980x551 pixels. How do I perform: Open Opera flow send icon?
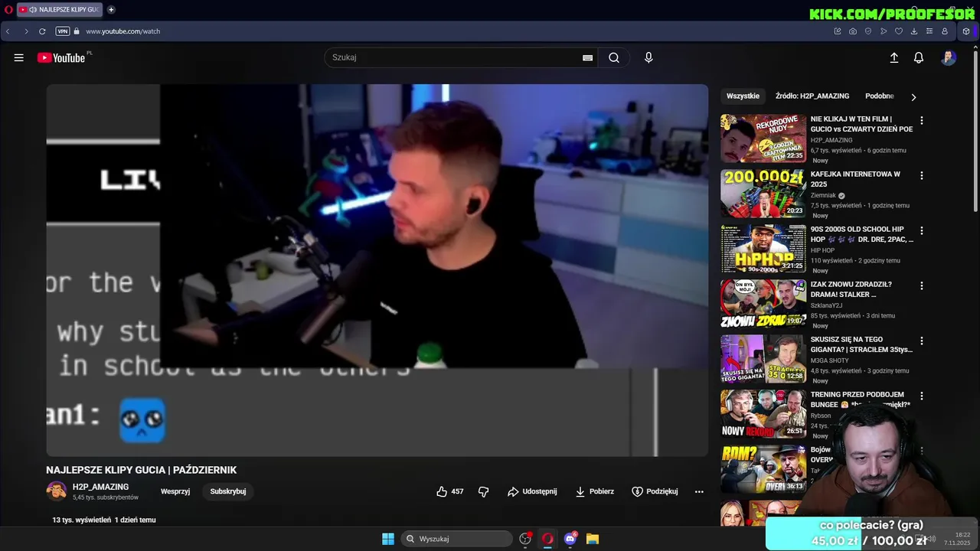click(x=884, y=31)
